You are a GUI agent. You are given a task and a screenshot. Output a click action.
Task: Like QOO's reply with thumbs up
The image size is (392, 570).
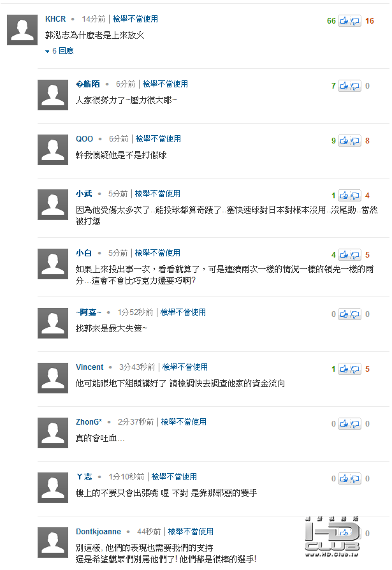[x=344, y=141]
